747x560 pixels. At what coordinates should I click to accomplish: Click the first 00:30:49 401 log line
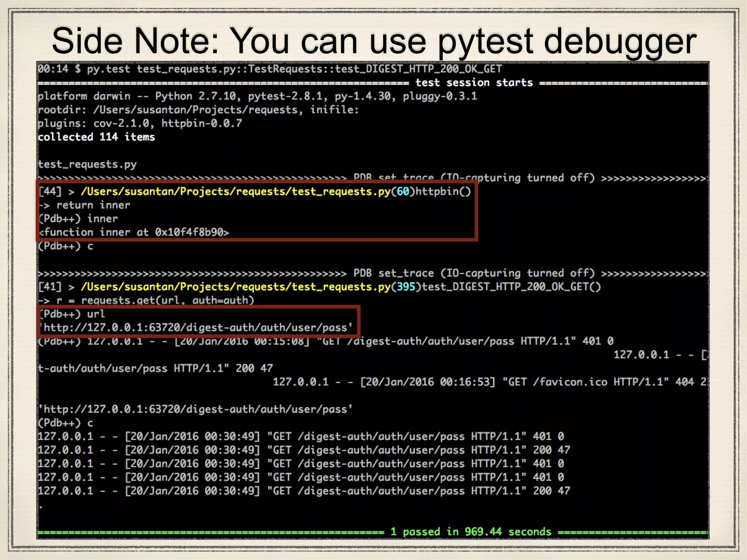pos(301,436)
